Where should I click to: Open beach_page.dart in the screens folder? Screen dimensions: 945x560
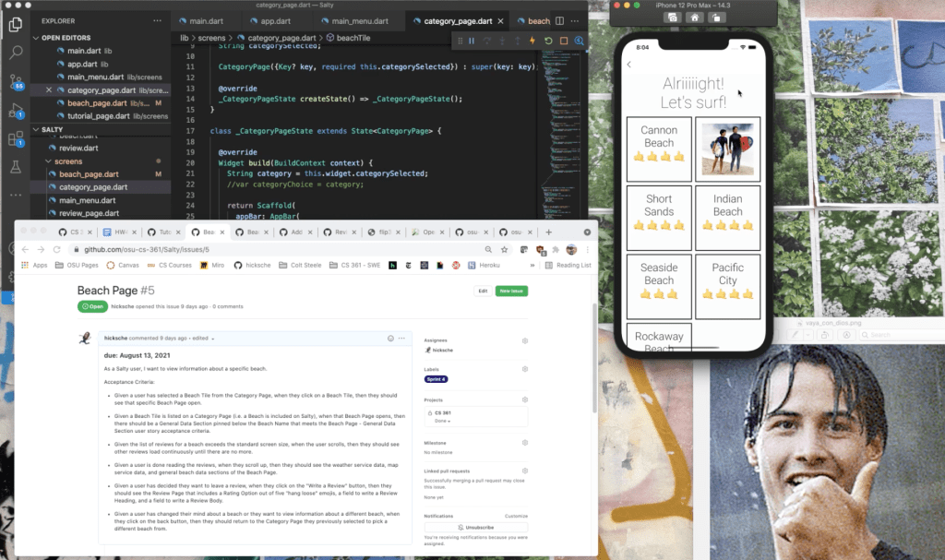pyautogui.click(x=89, y=174)
